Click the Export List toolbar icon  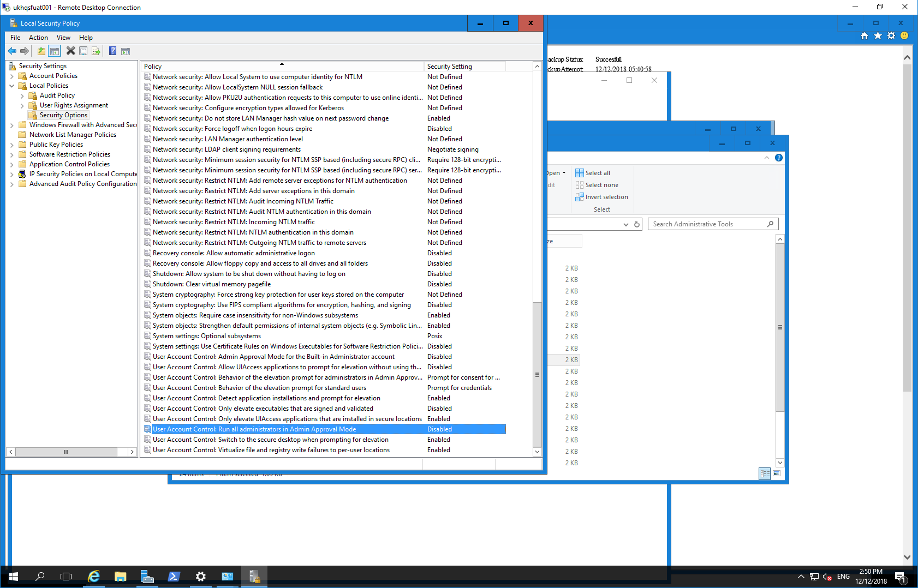point(96,51)
